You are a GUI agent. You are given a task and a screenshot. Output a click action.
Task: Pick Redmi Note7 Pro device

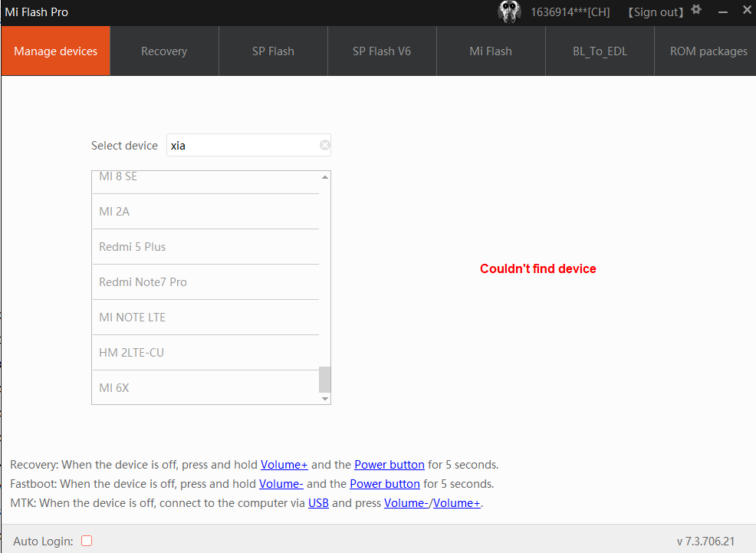tap(206, 282)
